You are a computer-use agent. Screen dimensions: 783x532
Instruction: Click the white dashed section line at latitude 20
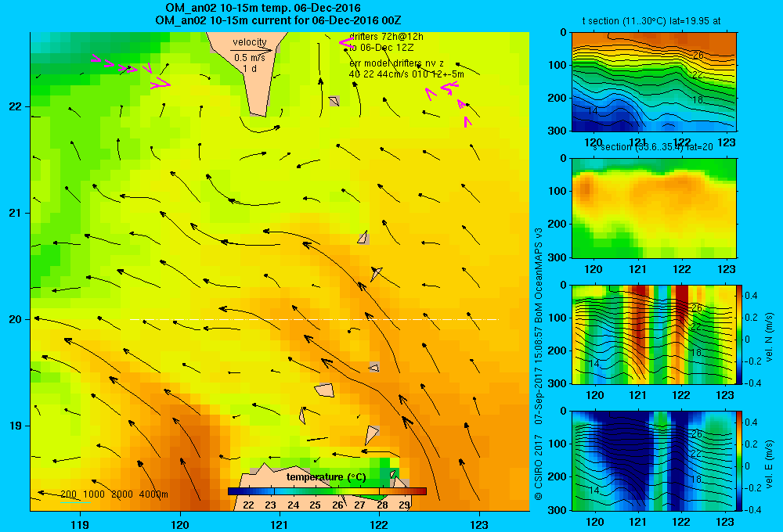314,319
